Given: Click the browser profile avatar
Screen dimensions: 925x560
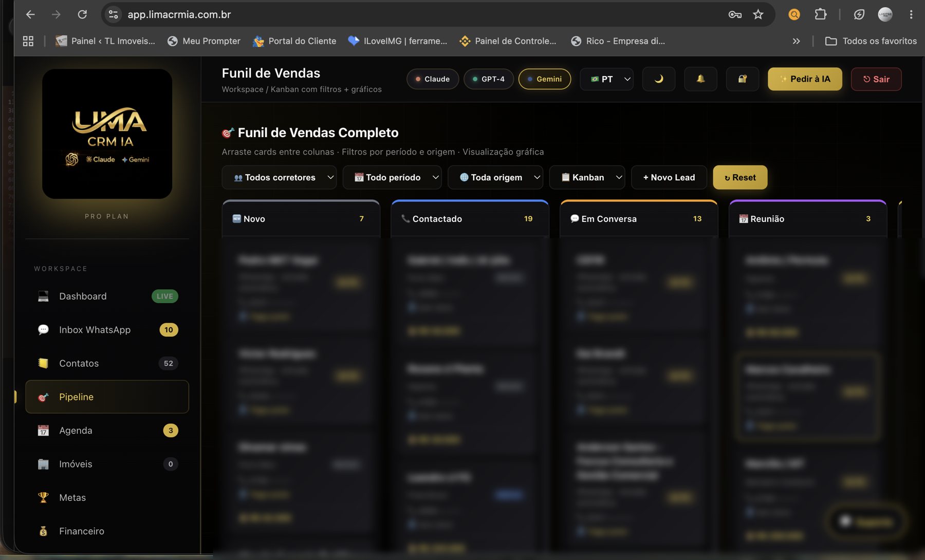Looking at the screenshot, I should pyautogui.click(x=885, y=14).
